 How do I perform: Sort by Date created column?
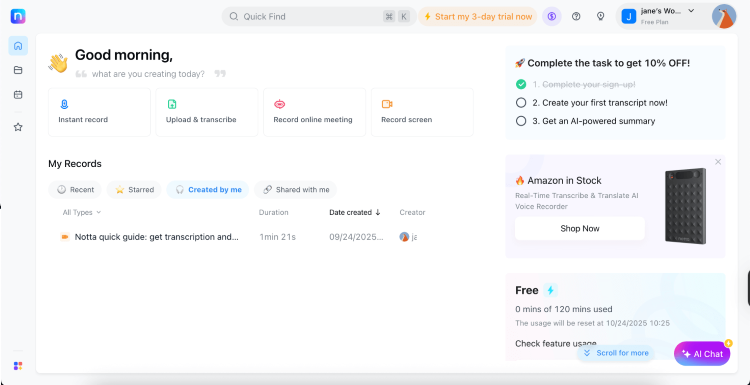click(355, 212)
